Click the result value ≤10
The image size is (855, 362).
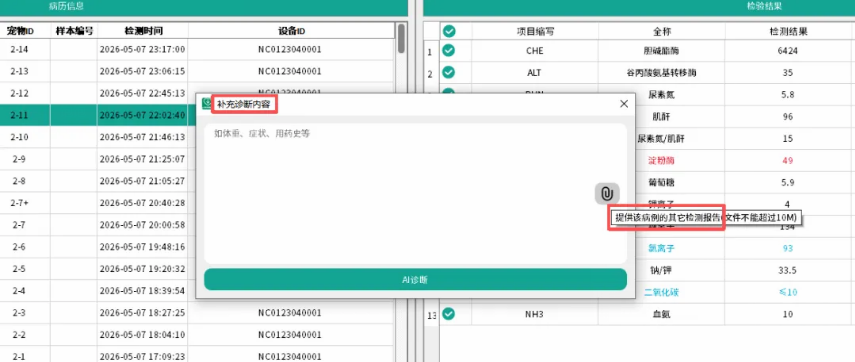pyautogui.click(x=787, y=292)
